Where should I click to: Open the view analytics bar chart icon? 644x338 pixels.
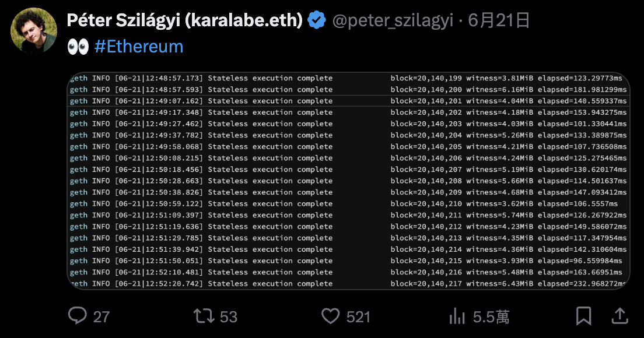click(457, 316)
